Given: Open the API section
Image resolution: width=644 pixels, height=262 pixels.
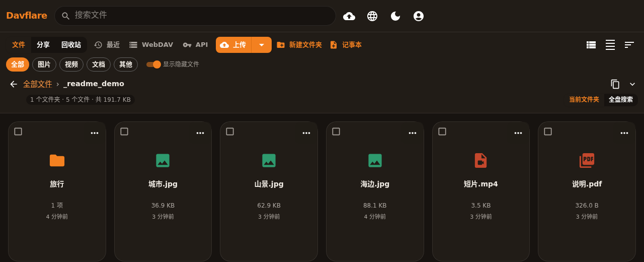Looking at the screenshot, I should [195, 45].
